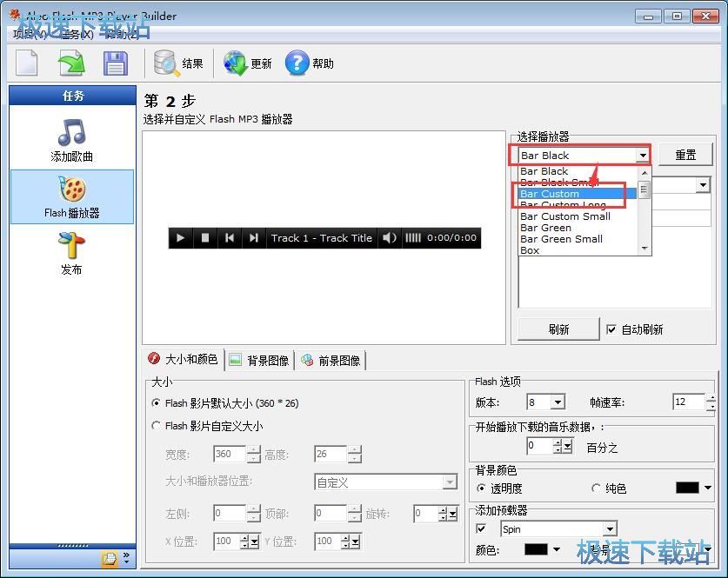
Task: Close the application window
Action: (705, 17)
